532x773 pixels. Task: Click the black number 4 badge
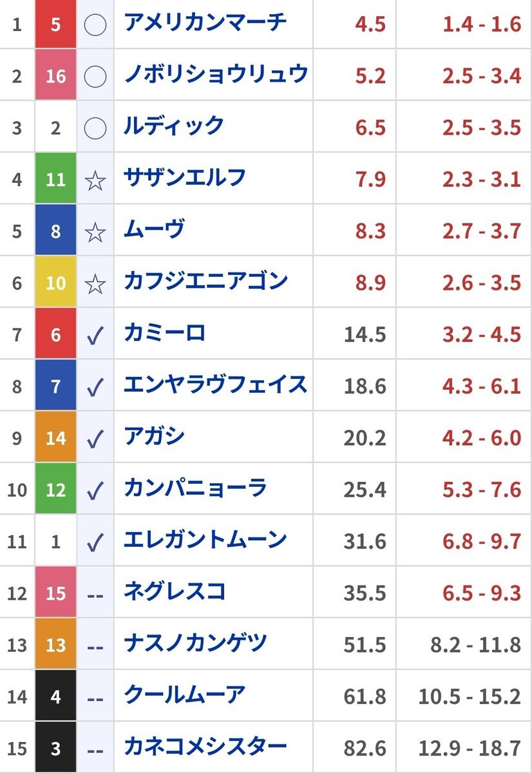(55, 696)
